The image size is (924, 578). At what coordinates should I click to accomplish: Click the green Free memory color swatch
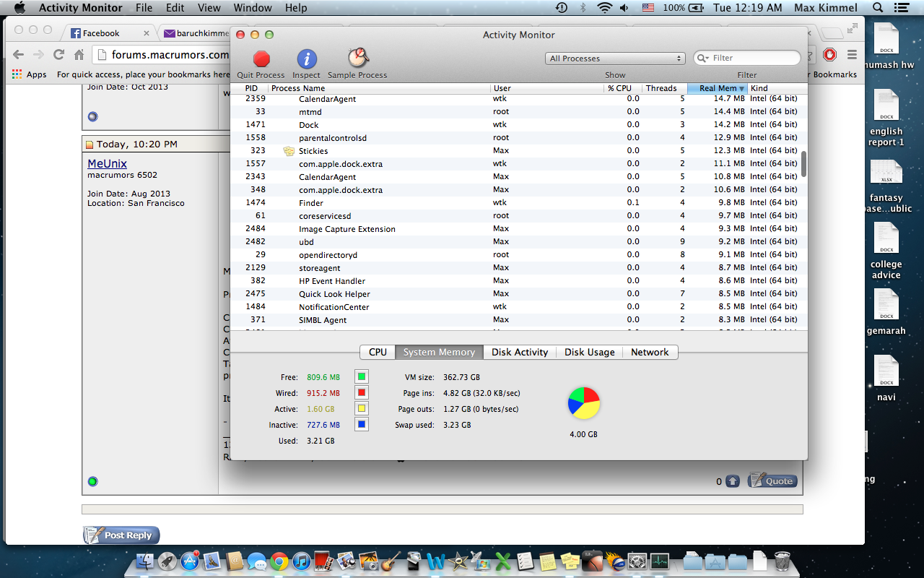click(362, 376)
